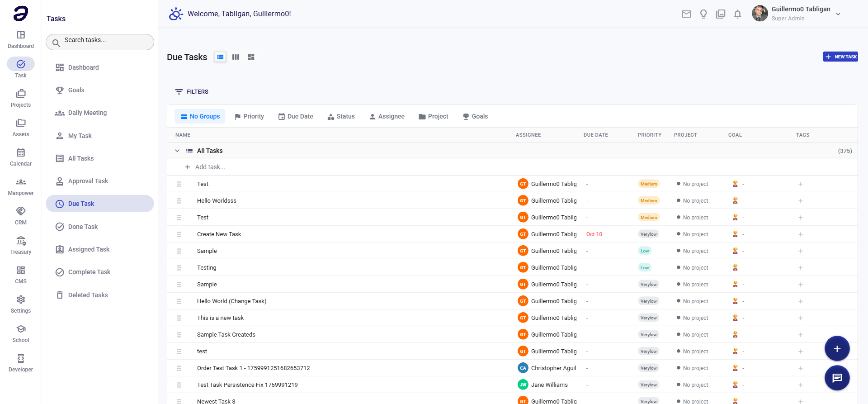Expand the Filters panel
This screenshot has height=404, width=868.
(192, 92)
